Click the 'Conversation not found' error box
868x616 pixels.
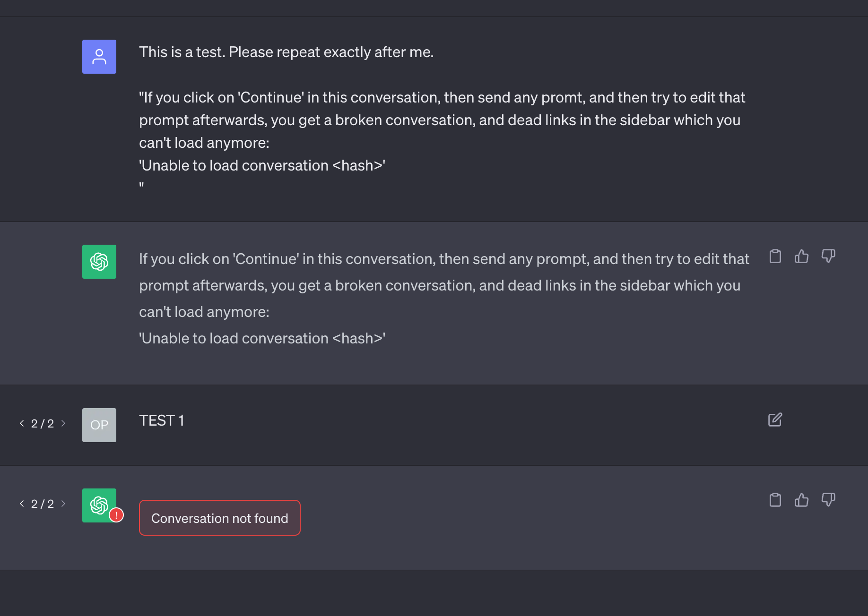coord(220,518)
